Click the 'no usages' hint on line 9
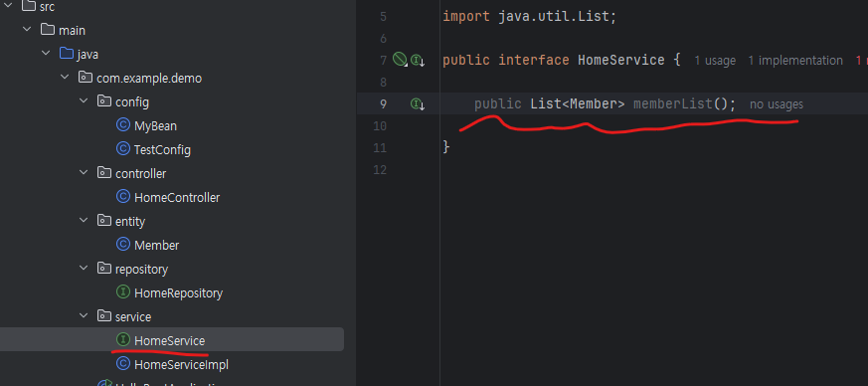868x386 pixels. point(777,104)
